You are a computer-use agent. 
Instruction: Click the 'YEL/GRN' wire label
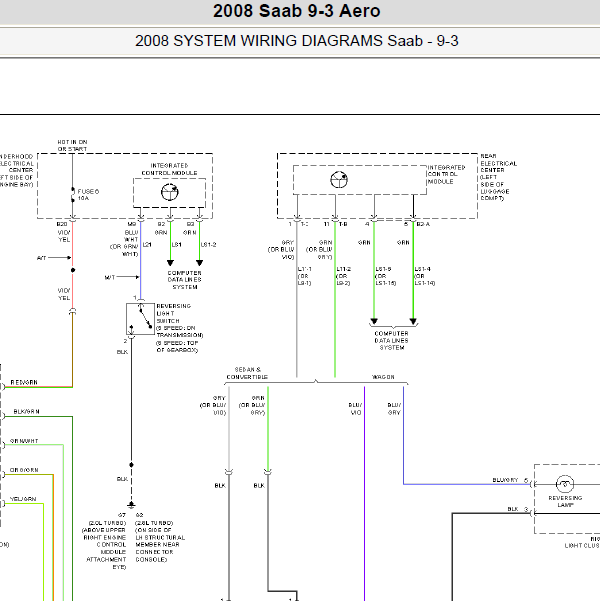23,499
